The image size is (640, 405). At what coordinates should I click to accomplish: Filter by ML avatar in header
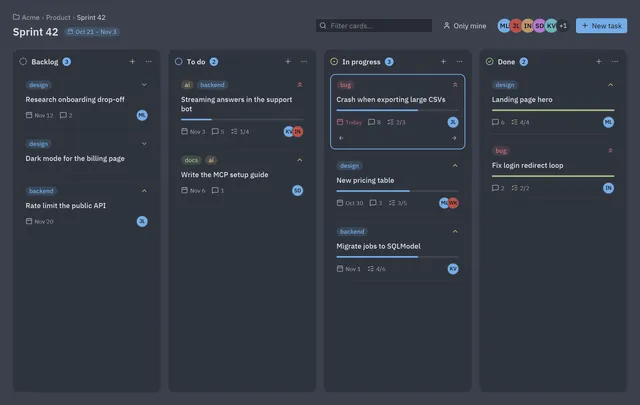(504, 26)
